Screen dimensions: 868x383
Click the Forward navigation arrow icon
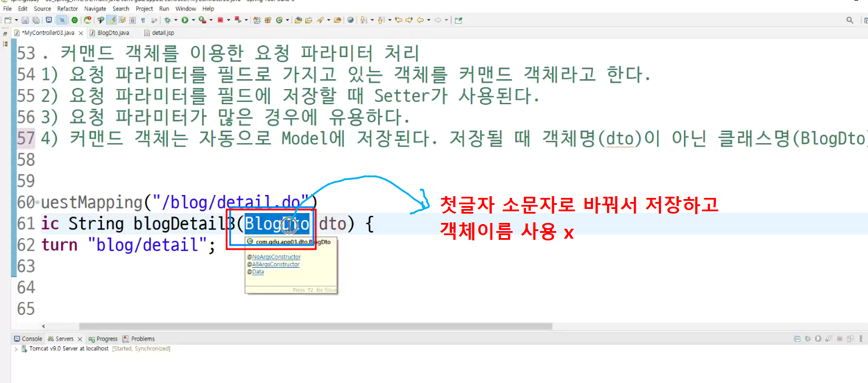click(x=438, y=20)
